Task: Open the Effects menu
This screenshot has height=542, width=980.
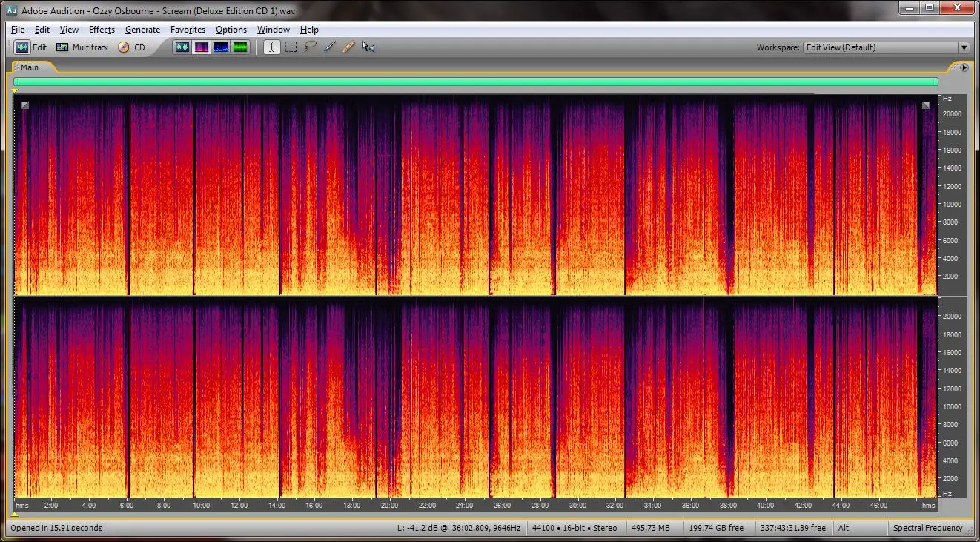Action: tap(102, 30)
